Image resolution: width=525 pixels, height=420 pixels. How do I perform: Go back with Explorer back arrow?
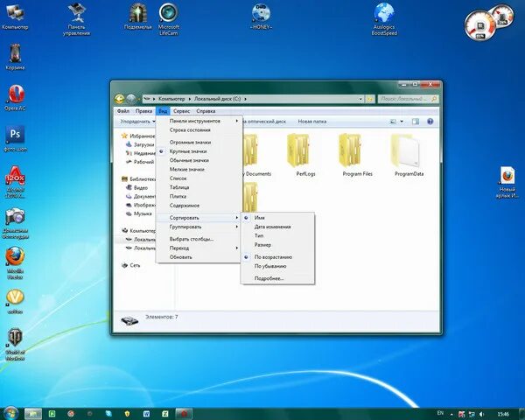[x=120, y=99]
